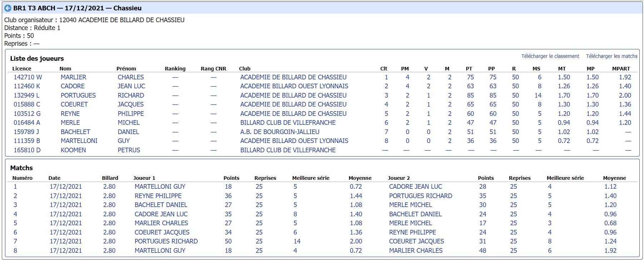Open CADORE JEAN LUC in match 1

click(x=416, y=187)
